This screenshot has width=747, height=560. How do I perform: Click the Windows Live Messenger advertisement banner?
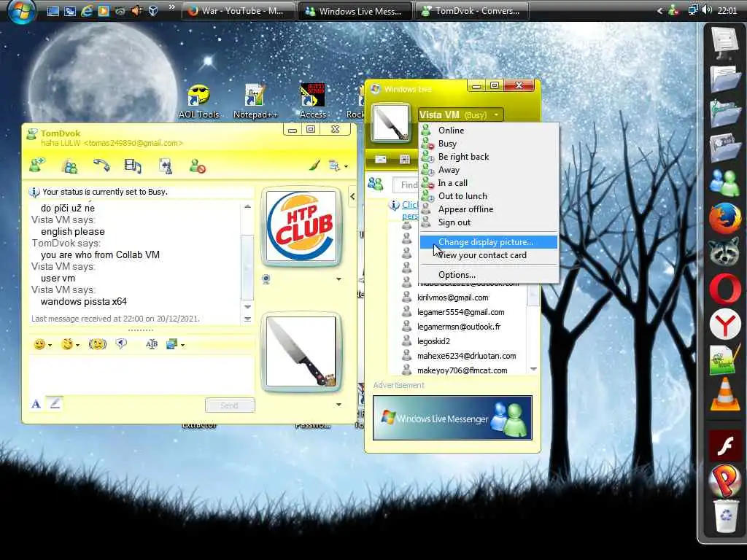pos(452,418)
